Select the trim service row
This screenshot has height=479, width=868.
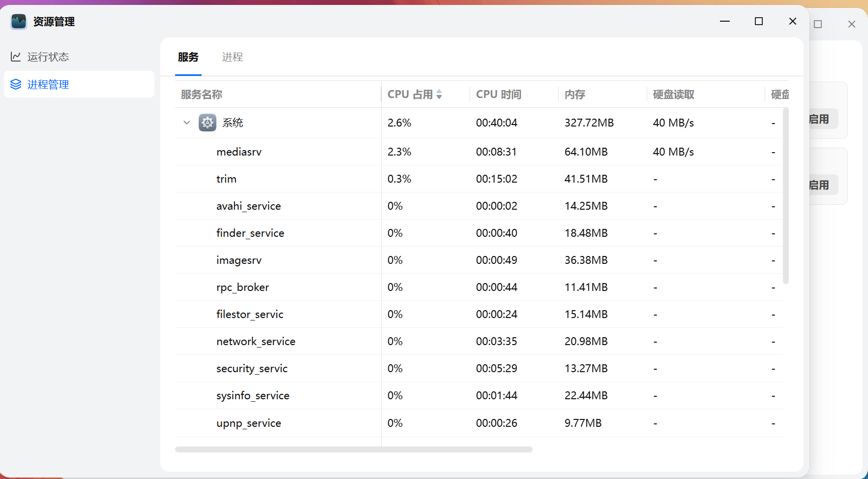coord(479,179)
